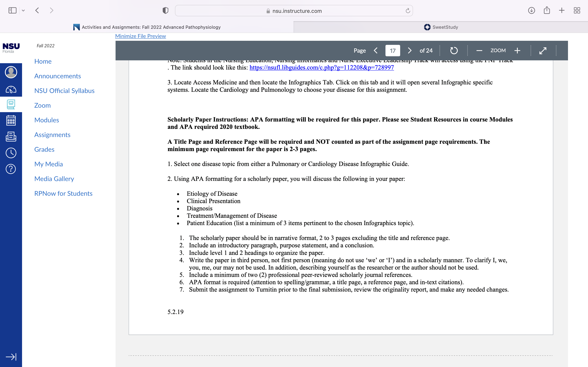588x367 pixels.
Task: Open the Modules course menu item
Action: point(47,120)
